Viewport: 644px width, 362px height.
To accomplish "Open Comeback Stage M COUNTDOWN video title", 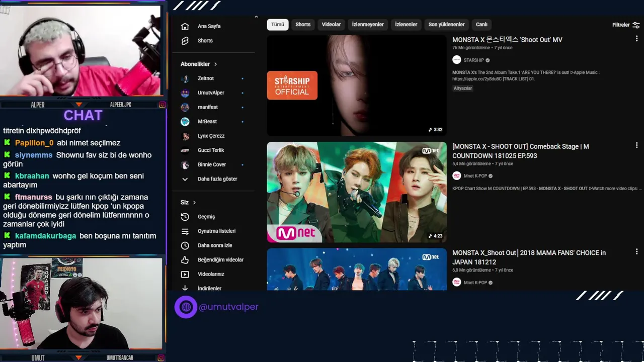I will pos(521,151).
